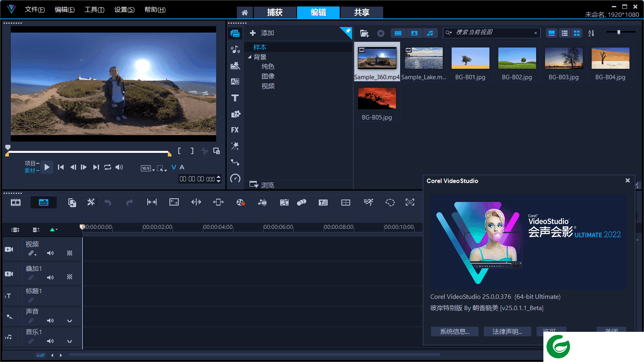The width and height of the screenshot is (644, 362).
Task: Open the Title (T) library icon
Action: point(235,98)
